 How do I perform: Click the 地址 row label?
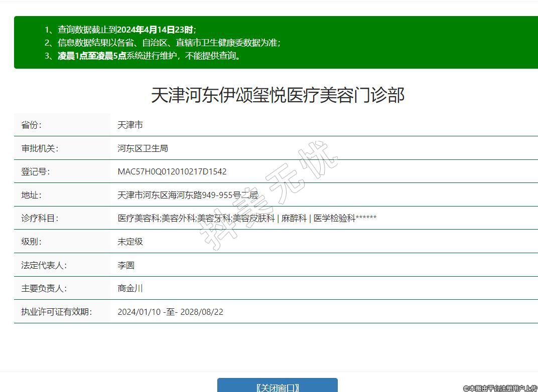(x=31, y=195)
